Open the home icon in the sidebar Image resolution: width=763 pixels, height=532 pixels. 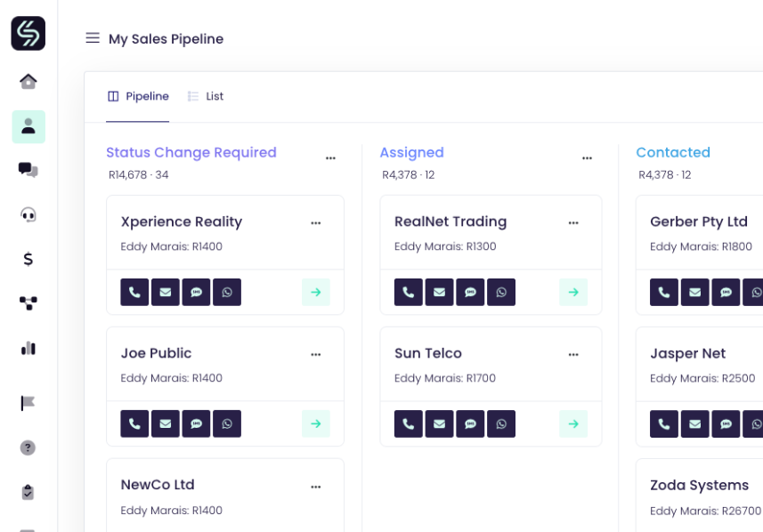(x=28, y=81)
